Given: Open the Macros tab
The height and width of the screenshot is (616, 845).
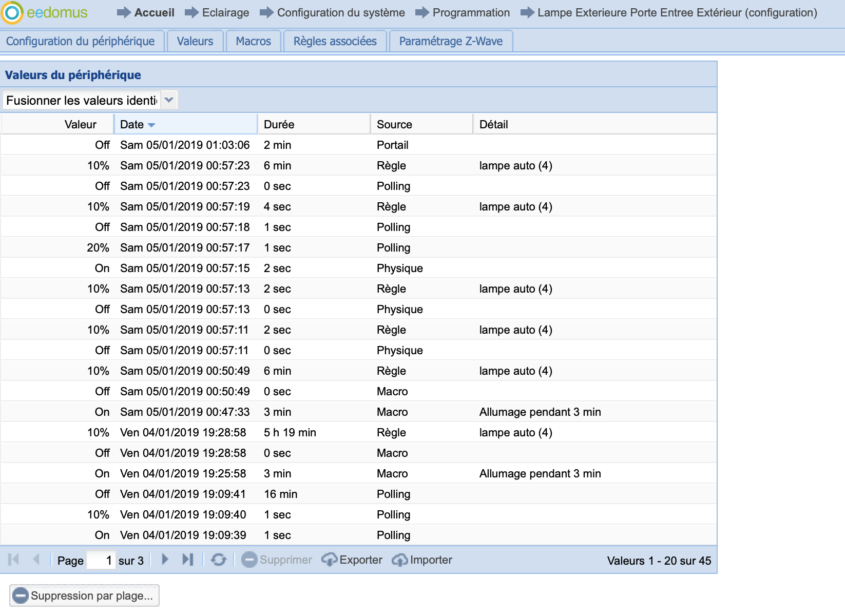Looking at the screenshot, I should [253, 41].
